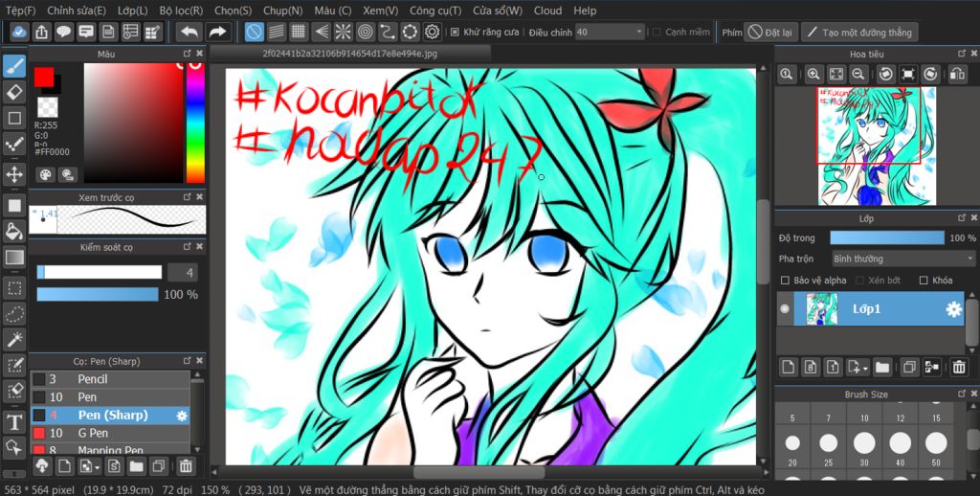Select the G Pen brush in list
This screenshot has width=980, height=496.
[x=110, y=433]
